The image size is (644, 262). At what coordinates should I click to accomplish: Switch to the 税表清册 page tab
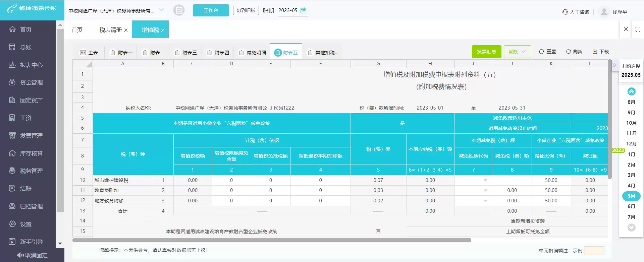coord(111,30)
